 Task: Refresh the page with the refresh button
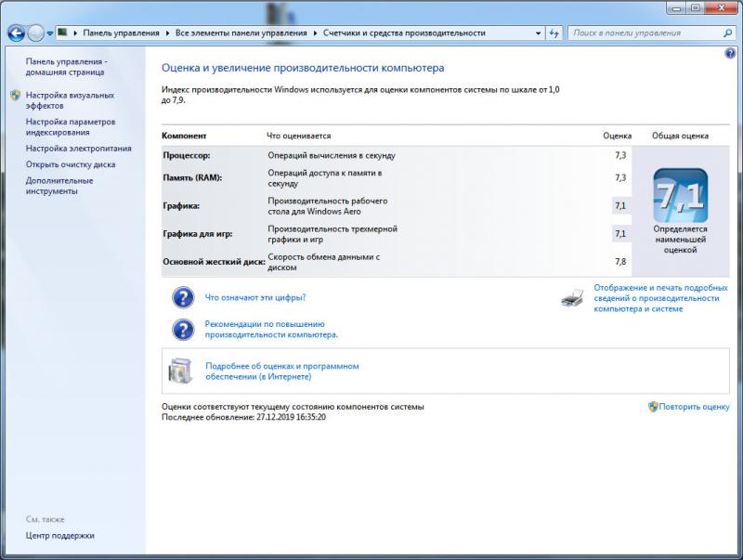(x=554, y=33)
